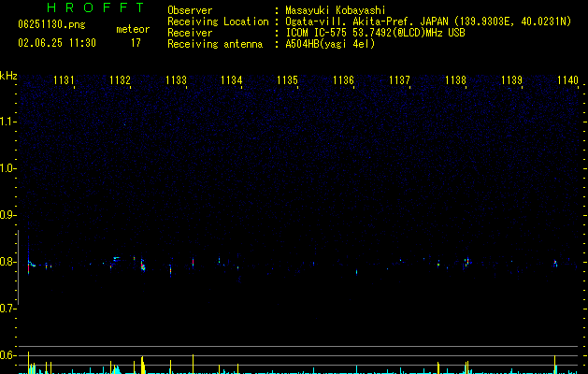This screenshot has width=588, height=374.
Task: Click the 0.7 frequency axis label
Action: (7, 309)
